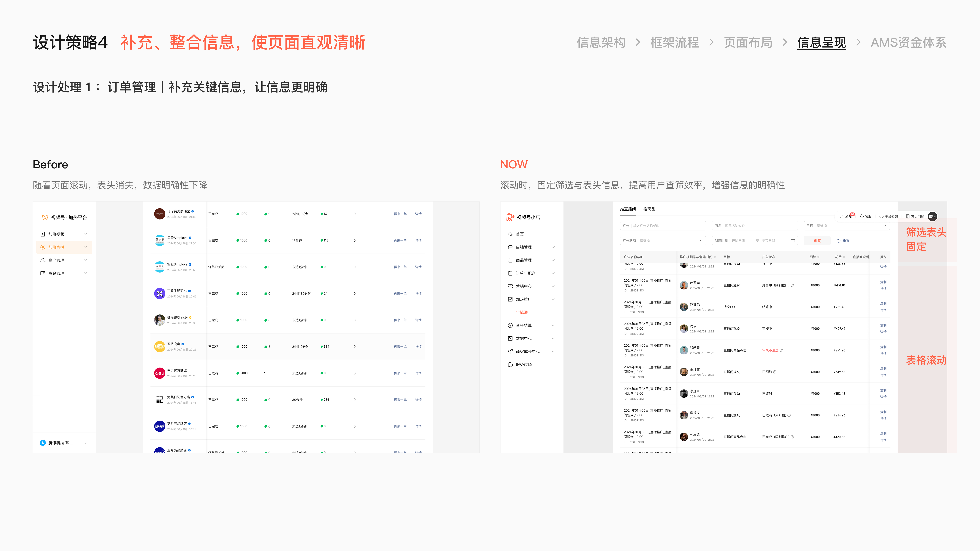980x551 pixels.
Task: Open the 全域通 submenu item
Action: (x=522, y=313)
